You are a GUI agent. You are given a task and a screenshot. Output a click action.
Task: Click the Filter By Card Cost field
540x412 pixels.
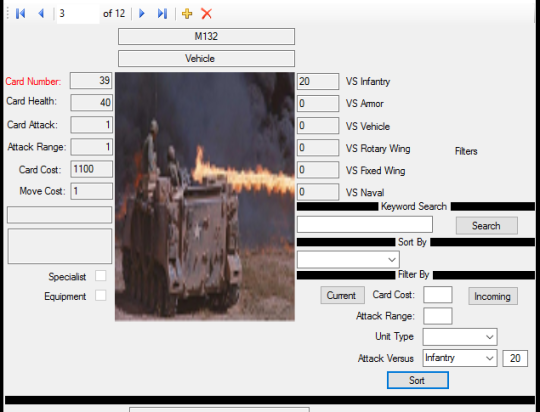tap(438, 295)
